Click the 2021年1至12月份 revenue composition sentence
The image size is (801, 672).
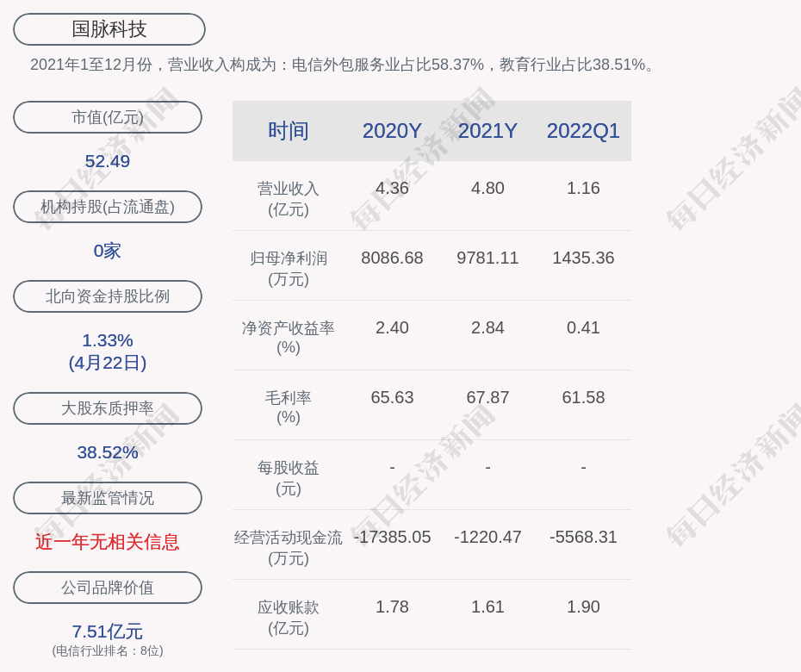coord(342,65)
